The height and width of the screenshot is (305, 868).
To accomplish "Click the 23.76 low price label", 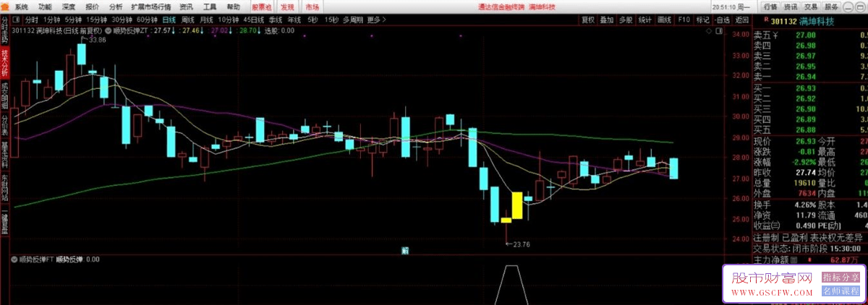I will (x=521, y=244).
